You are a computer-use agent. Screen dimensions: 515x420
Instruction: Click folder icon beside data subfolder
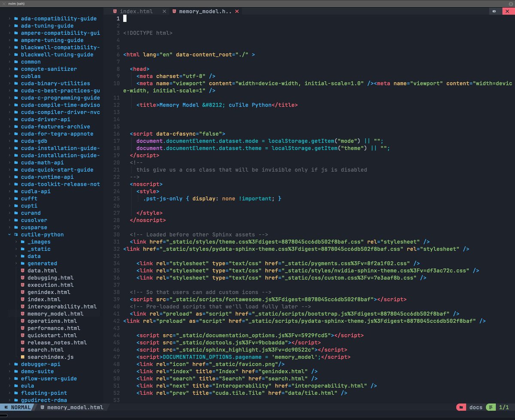(x=23, y=256)
